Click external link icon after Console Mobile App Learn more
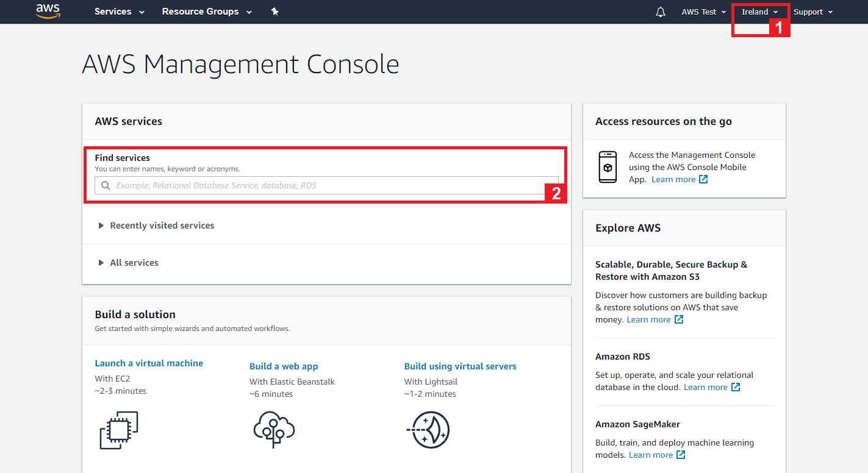 (x=703, y=179)
